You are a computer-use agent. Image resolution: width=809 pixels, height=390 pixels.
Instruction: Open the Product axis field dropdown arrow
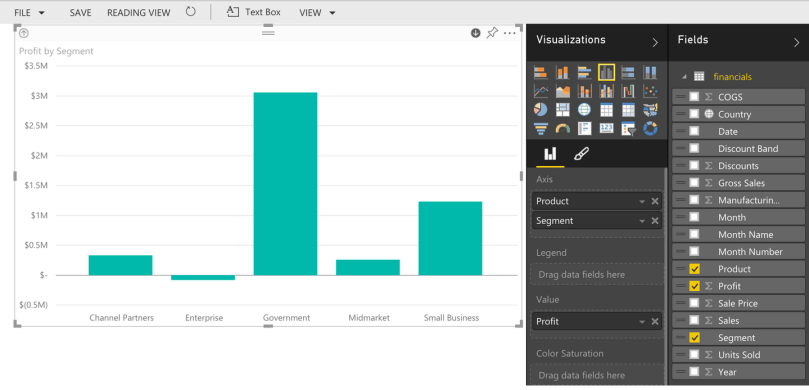642,201
